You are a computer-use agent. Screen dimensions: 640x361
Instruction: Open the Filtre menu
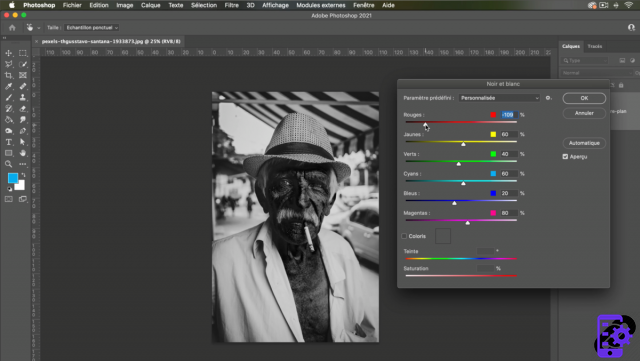[231, 5]
